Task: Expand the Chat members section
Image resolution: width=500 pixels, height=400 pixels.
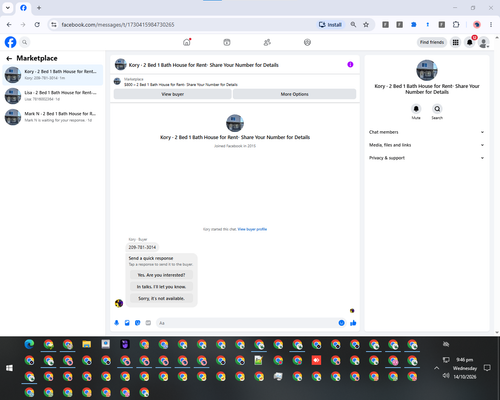Action: 427,132
